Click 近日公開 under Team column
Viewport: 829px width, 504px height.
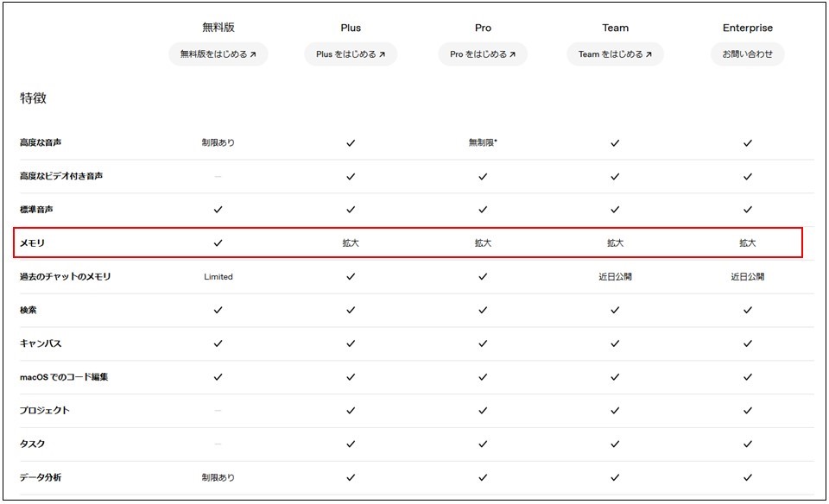615,277
